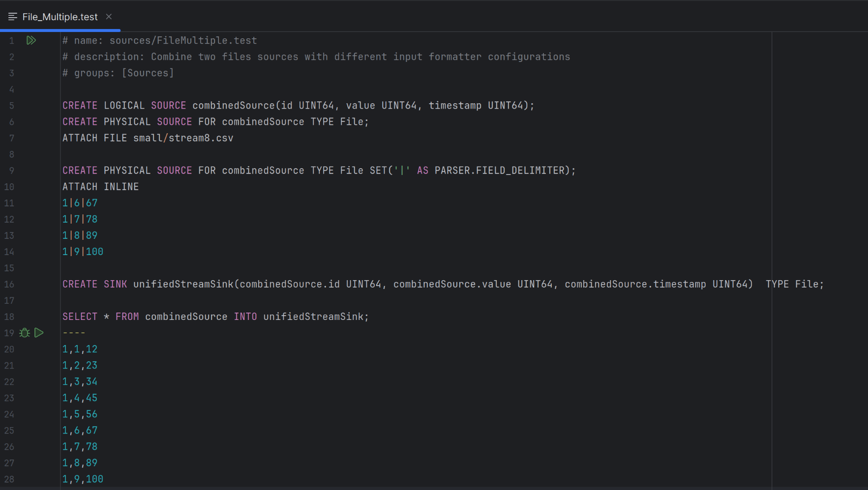Click expected result row 1,4,45

coord(80,398)
